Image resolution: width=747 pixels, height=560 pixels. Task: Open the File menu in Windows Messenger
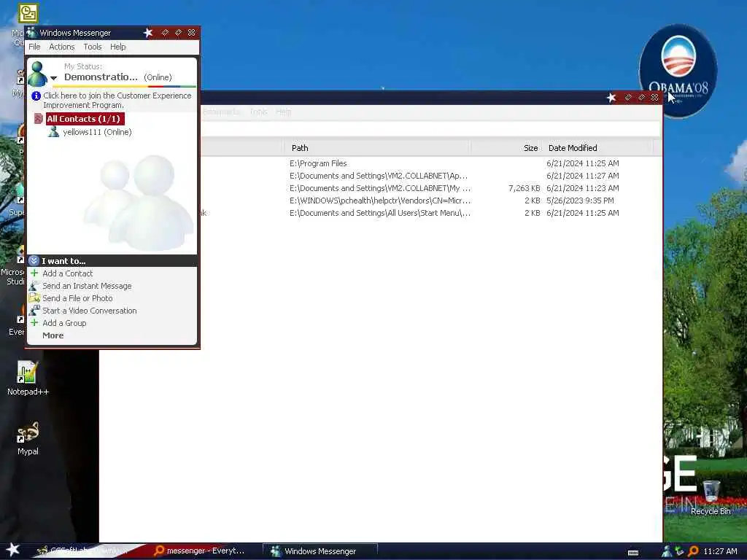(34, 47)
